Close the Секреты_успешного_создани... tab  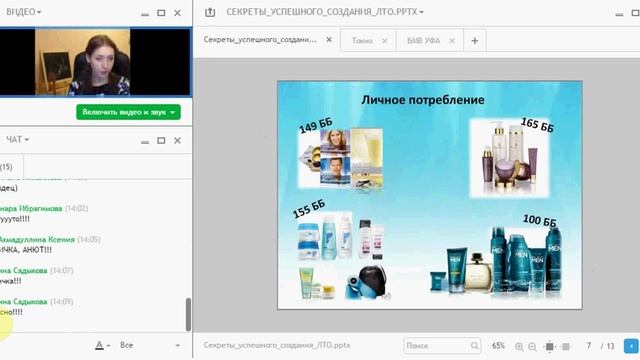329,40
